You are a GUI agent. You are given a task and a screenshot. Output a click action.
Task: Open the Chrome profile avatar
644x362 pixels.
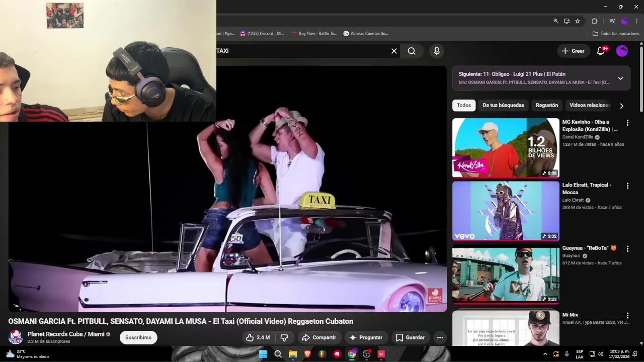[x=624, y=21]
